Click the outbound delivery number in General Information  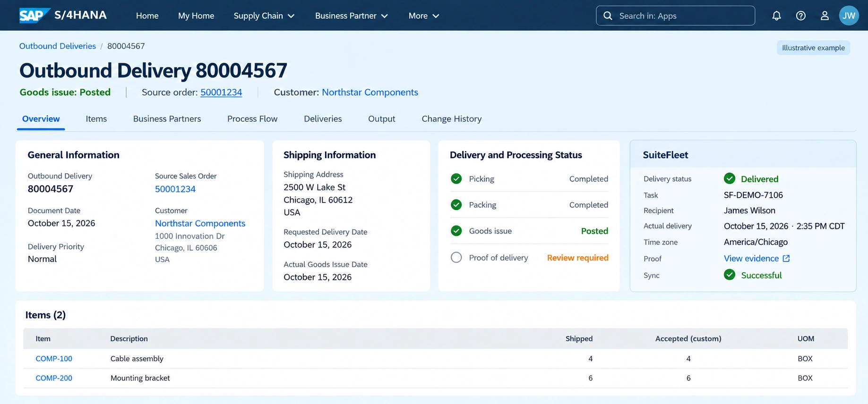coord(51,189)
